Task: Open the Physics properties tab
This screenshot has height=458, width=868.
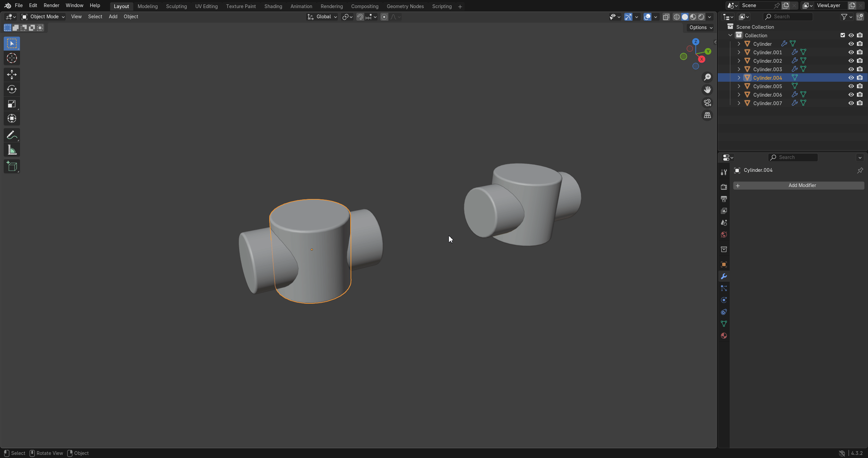Action: (724, 300)
